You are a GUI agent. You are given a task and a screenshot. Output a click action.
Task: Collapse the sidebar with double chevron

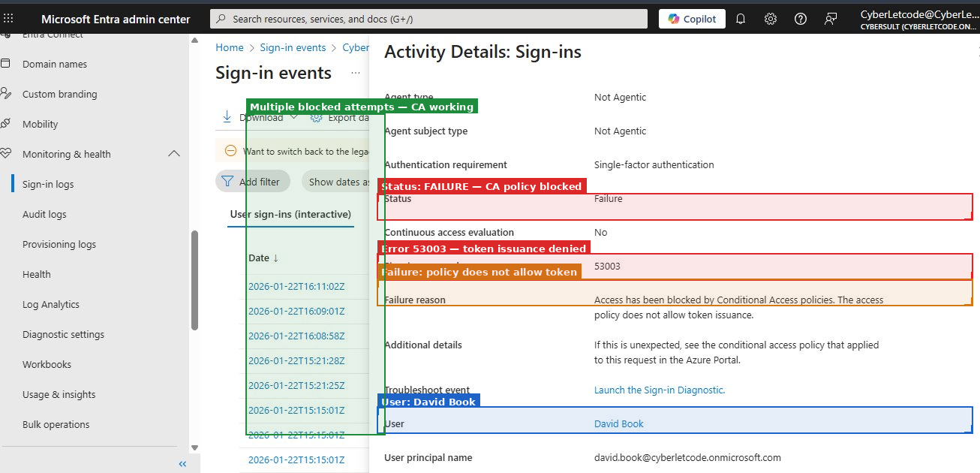tap(182, 464)
